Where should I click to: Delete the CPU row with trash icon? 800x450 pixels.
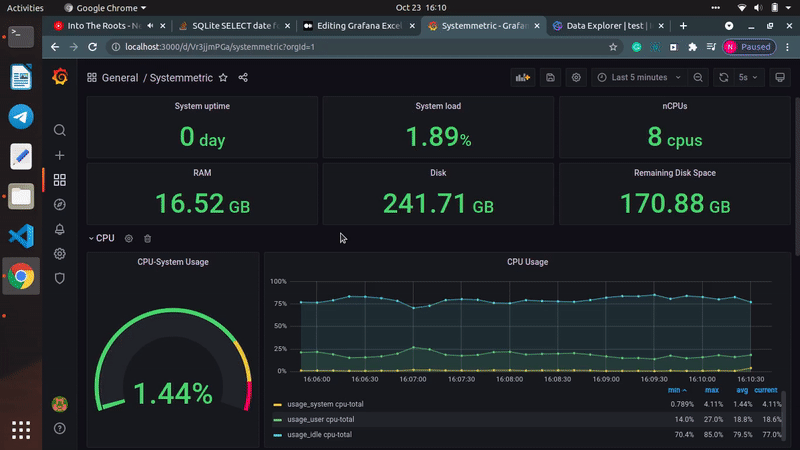[148, 238]
